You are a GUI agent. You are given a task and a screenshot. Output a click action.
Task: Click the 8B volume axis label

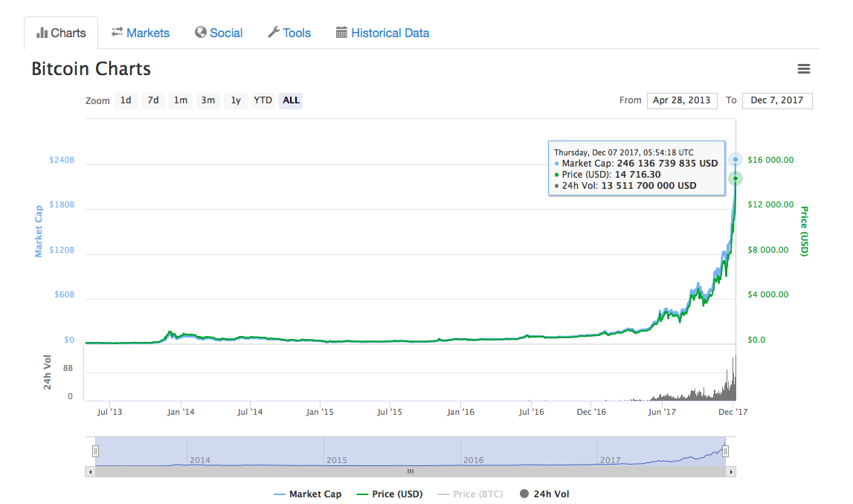pyautogui.click(x=68, y=368)
